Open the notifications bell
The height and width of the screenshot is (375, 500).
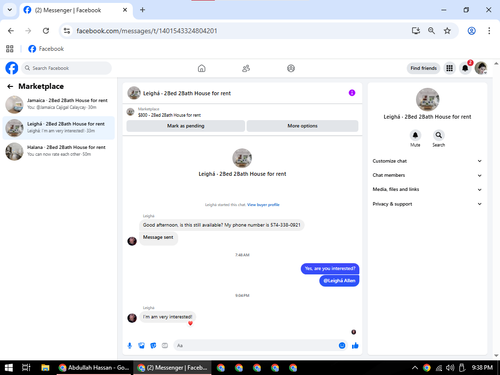point(465,68)
